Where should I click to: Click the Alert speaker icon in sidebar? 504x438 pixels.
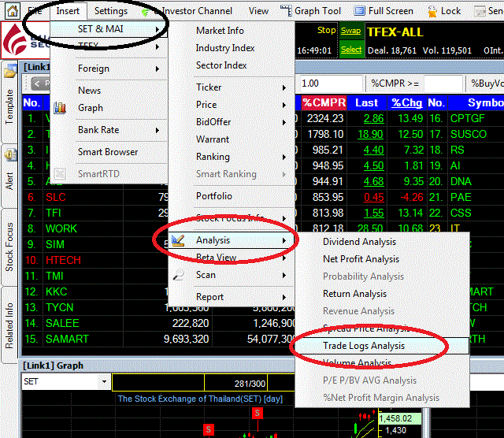[x=10, y=154]
